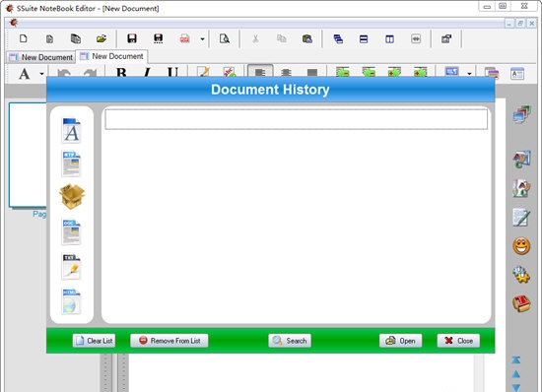Click the toolbar customize icon near right end
The height and width of the screenshot is (392, 542).
pos(446,38)
